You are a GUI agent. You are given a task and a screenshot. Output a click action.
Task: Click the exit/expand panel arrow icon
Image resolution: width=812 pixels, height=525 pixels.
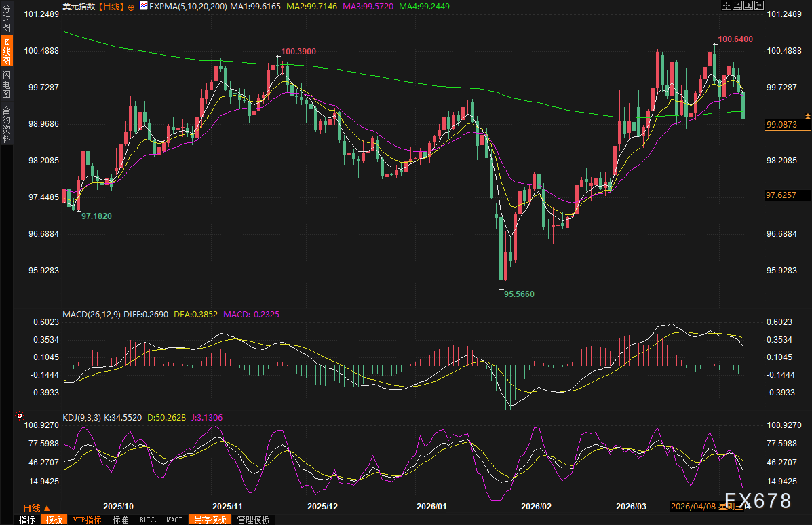(x=759, y=5)
